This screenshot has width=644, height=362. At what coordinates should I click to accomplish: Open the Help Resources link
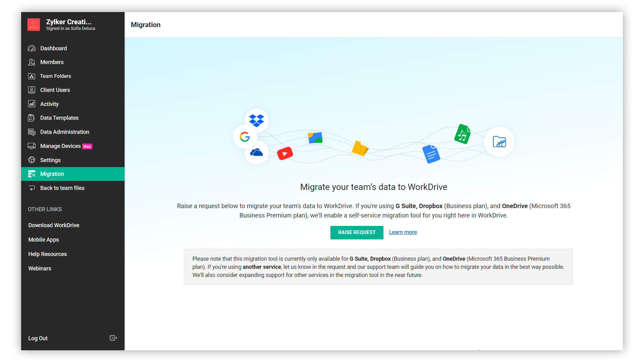(x=47, y=254)
